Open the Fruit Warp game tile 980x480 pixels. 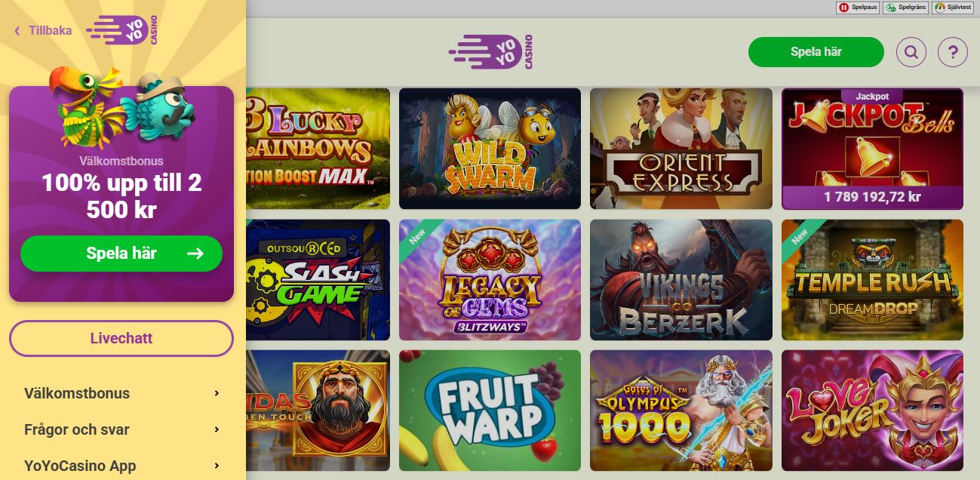(490, 411)
